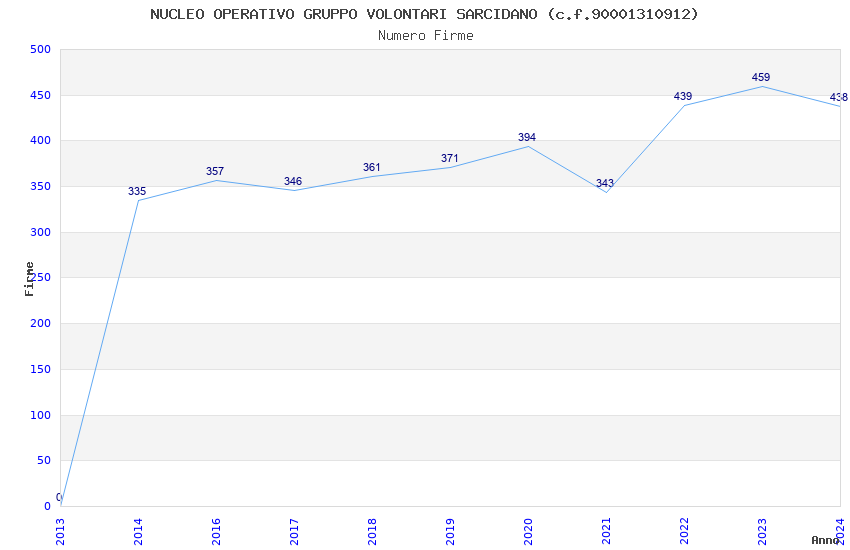Select the 2013 year on the x-axis
Screen dimensions: 850x550
(x=60, y=531)
